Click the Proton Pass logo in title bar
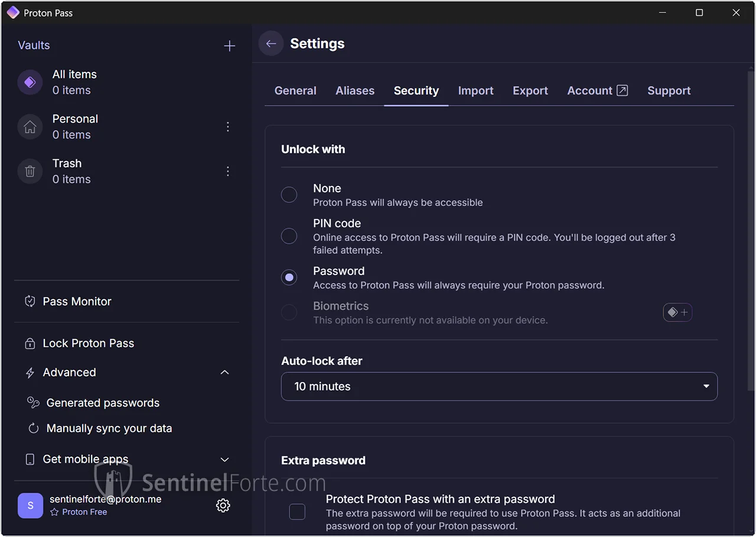Image resolution: width=756 pixels, height=537 pixels. point(13,12)
